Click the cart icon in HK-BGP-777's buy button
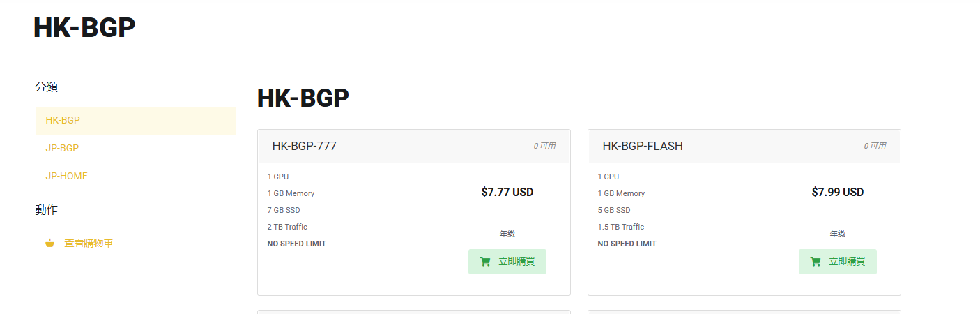980x314 pixels. [485, 262]
